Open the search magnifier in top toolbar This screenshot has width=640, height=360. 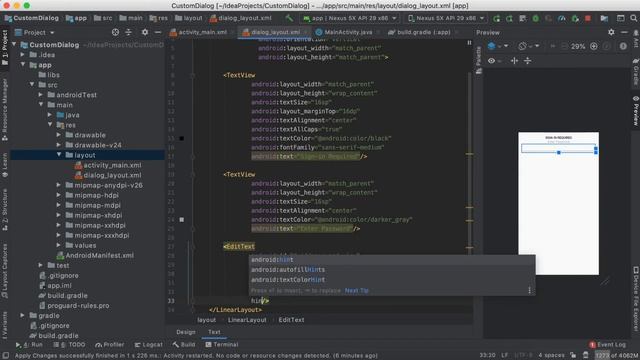(x=633, y=18)
